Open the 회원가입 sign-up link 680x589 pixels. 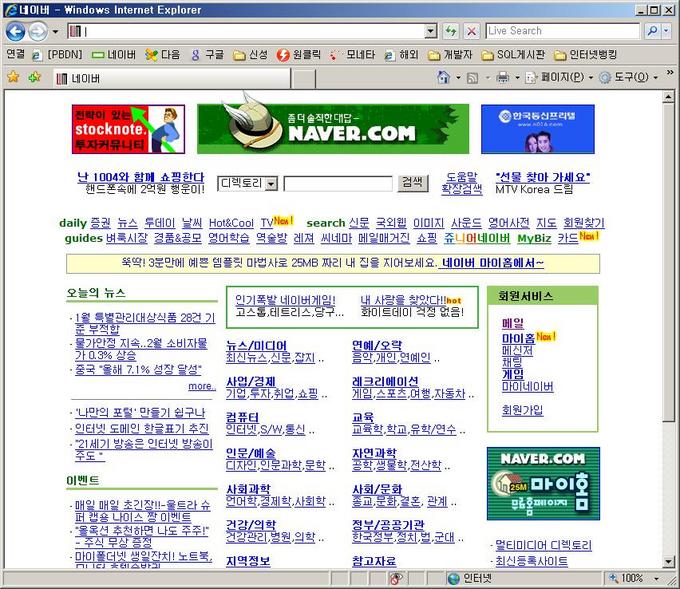point(522,410)
